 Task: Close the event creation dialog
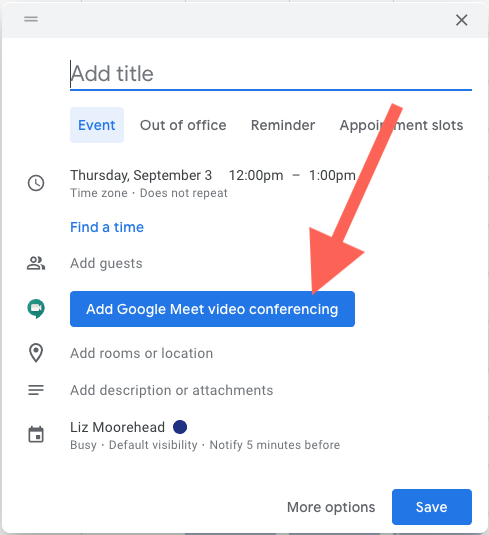pos(461,20)
